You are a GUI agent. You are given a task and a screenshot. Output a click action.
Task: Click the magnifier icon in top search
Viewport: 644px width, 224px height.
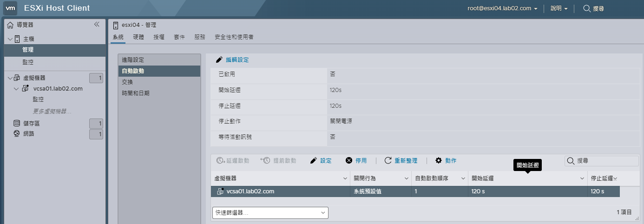(587, 8)
